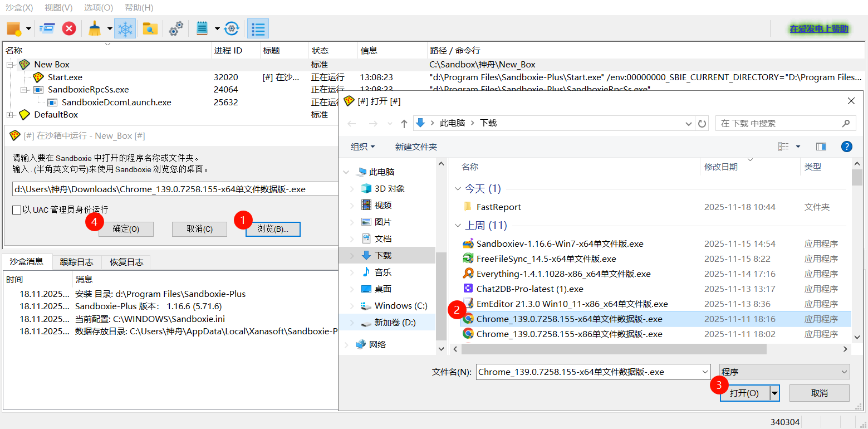This screenshot has height=429, width=868.
Task: Open recent locations dropdown chevron
Action: (x=390, y=123)
